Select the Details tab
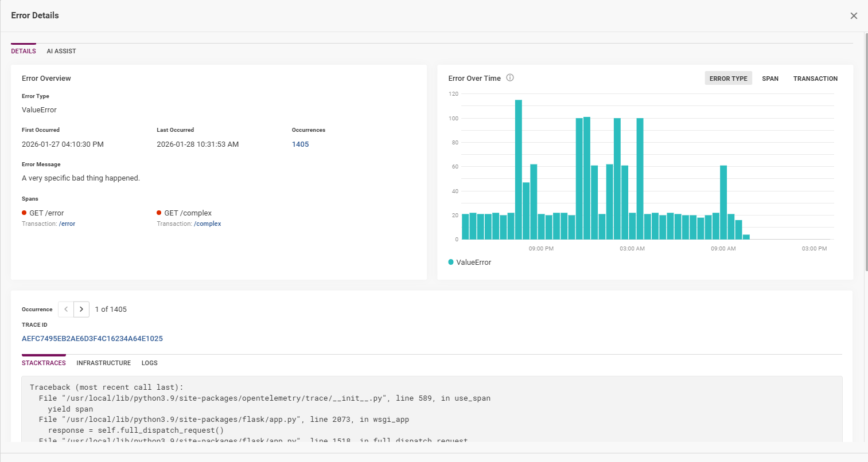 pos(24,51)
